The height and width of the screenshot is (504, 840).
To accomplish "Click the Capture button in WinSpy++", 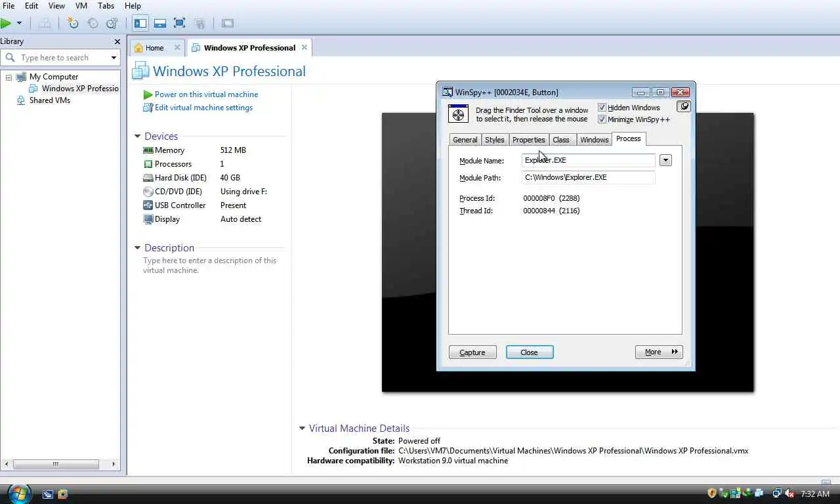I will 472,352.
